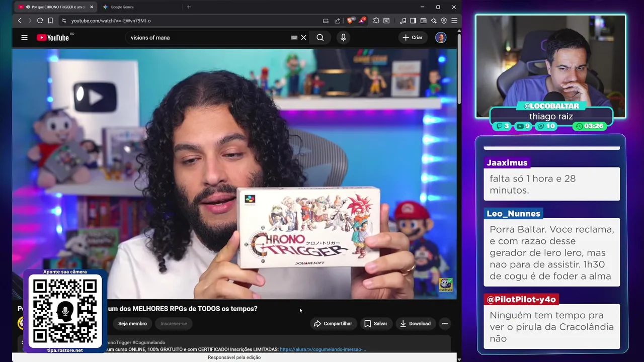Toggle the browser sidebar panel icon
Screen dimensions: 644x362
[413, 21]
